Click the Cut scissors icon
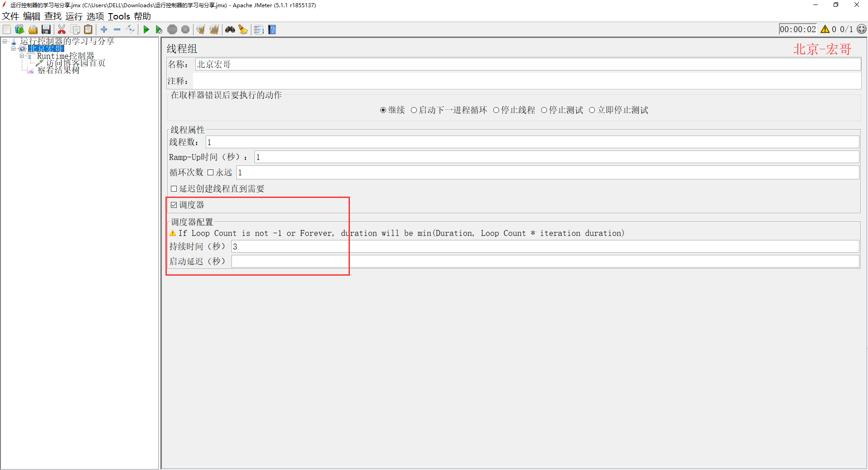The height and width of the screenshot is (470, 868). (x=62, y=29)
